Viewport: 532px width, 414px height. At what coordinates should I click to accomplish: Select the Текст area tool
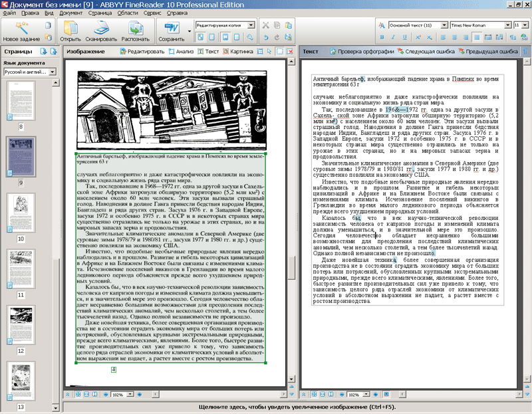(x=208, y=51)
